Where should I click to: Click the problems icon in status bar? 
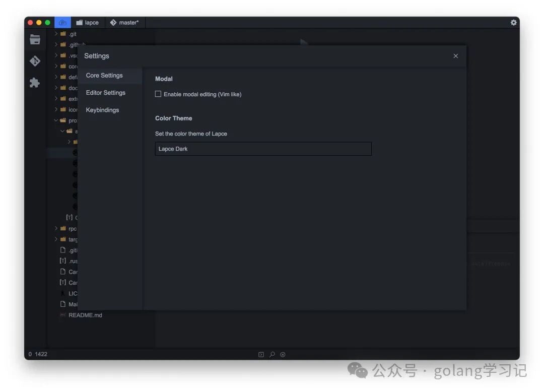pos(283,354)
